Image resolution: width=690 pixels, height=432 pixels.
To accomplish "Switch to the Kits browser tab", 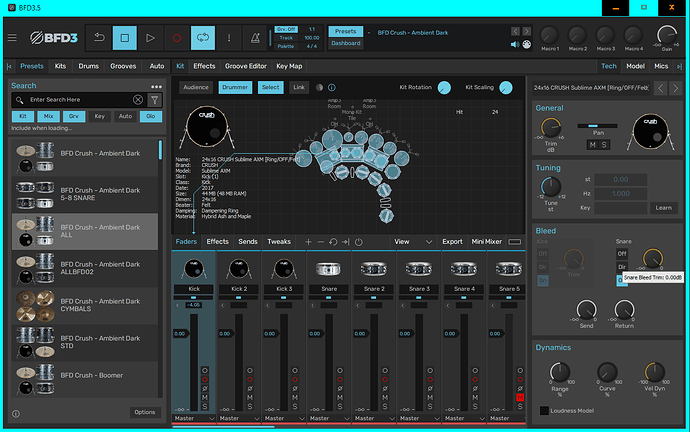I will (60, 66).
